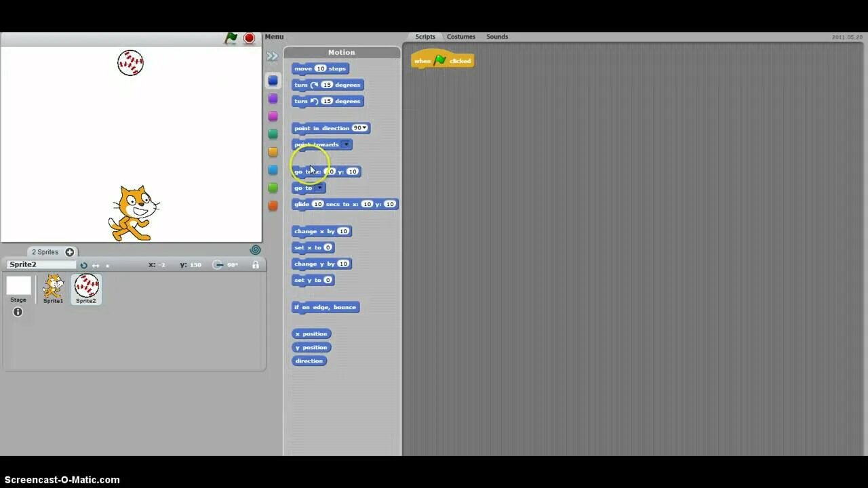Click the baseball sprite on the stage
Viewport: 868px width, 488px height.
coord(130,63)
